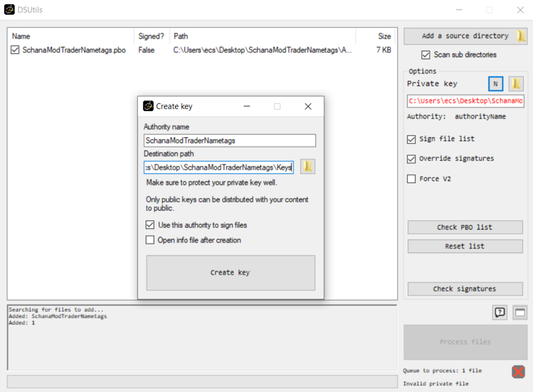Enable Open info file after creation
Viewport: 533px width, 392px height.
coord(150,240)
